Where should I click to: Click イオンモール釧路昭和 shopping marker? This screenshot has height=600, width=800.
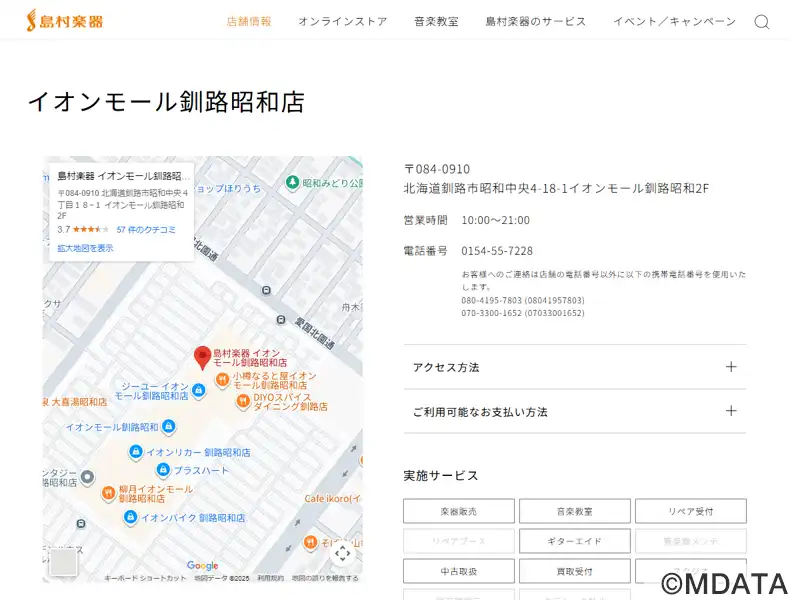click(x=169, y=427)
